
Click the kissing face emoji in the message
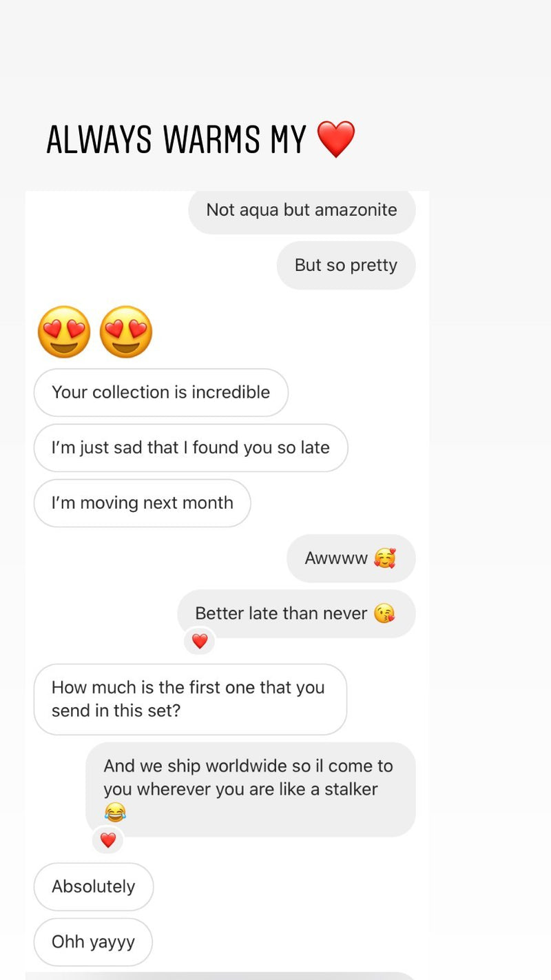click(384, 613)
